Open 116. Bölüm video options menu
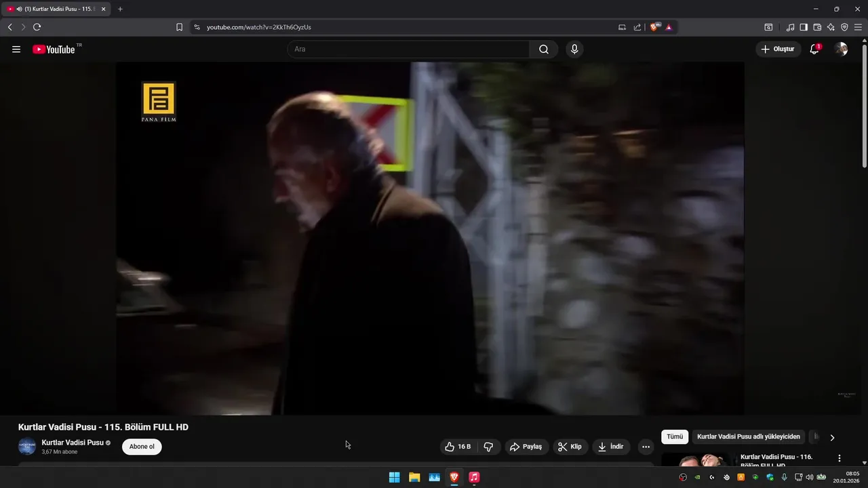 (x=840, y=458)
